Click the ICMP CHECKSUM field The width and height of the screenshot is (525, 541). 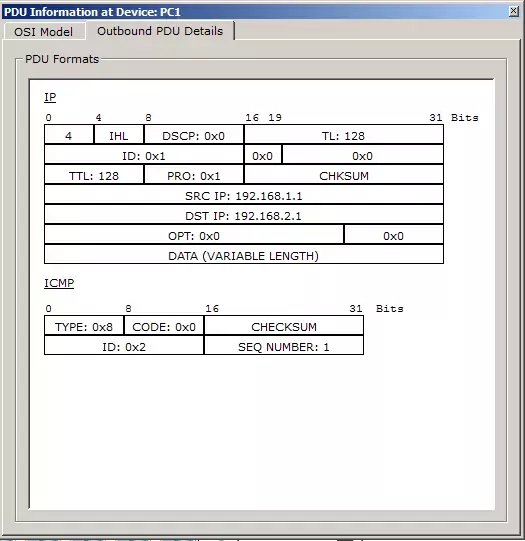pos(284,326)
